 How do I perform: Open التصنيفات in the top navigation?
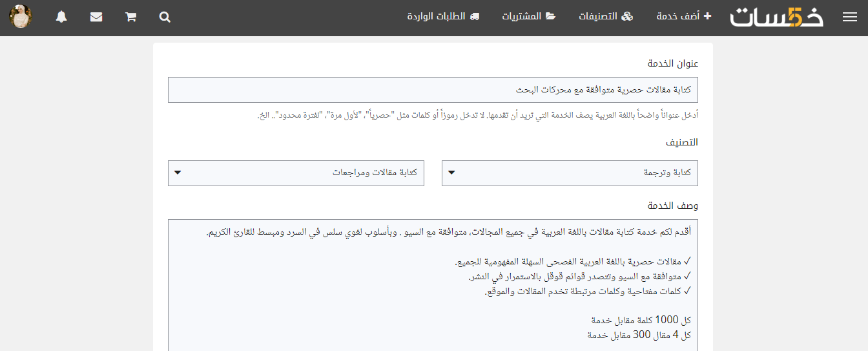coord(606,17)
